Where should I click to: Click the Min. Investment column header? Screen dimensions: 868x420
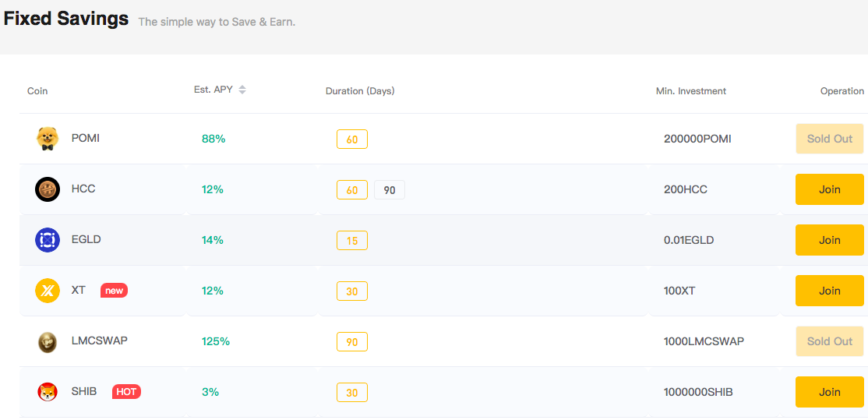pyautogui.click(x=691, y=90)
